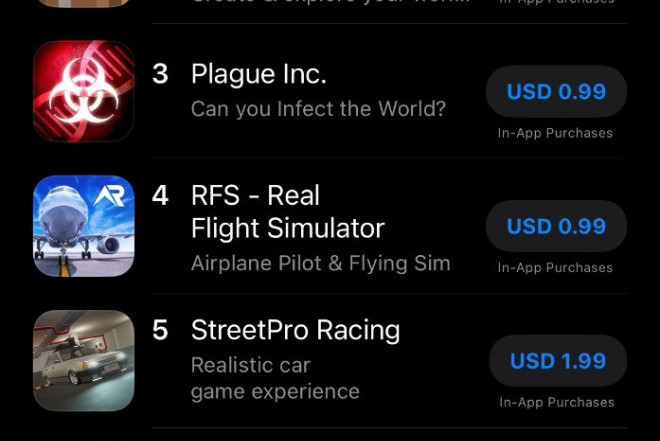Select the "Airplane Pilot & Flying Sim" subtitle

tap(321, 264)
